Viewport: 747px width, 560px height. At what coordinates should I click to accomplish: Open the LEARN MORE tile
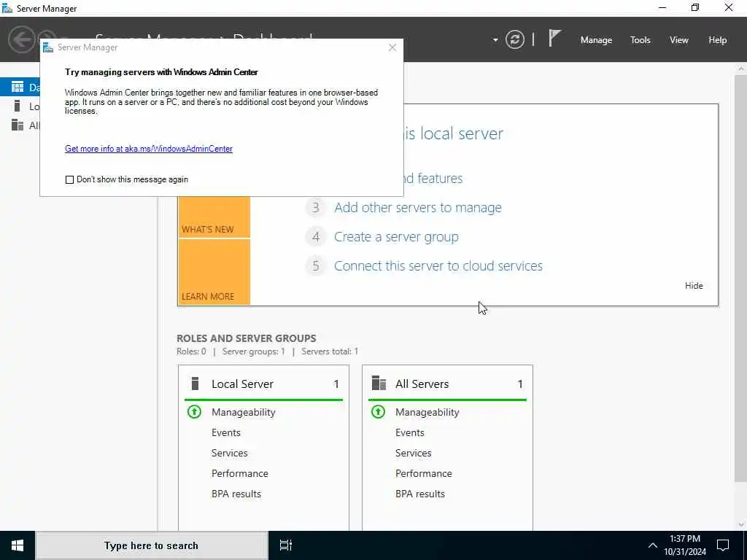(214, 272)
